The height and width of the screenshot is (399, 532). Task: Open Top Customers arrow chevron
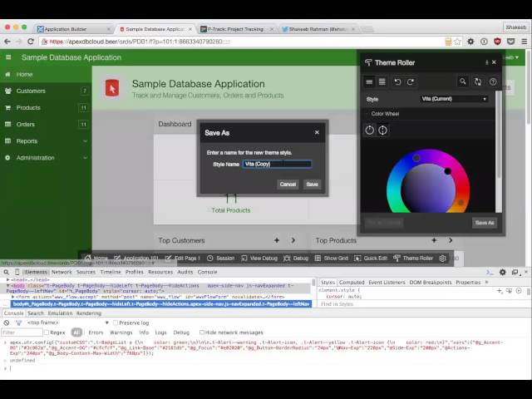coord(293,240)
